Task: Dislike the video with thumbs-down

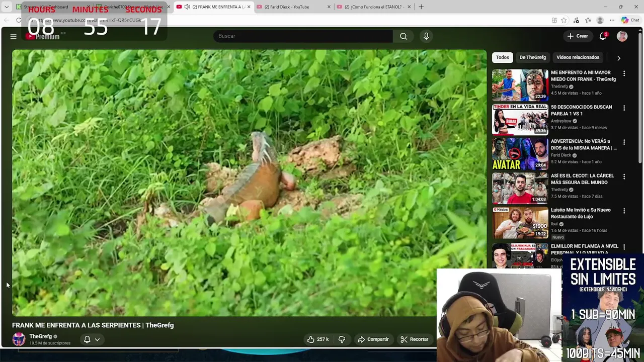Action: click(x=342, y=339)
